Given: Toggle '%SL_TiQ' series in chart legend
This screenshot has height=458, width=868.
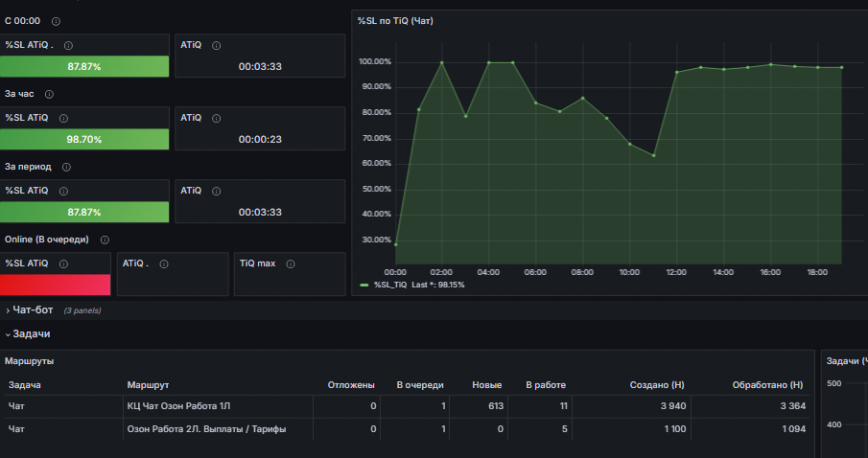Looking at the screenshot, I should [390, 285].
